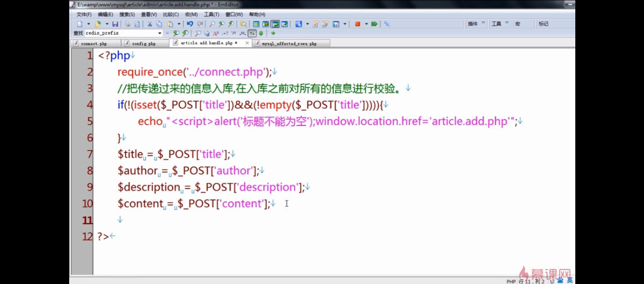Toggle the no-wrap mode icon
Screen dimensions: 644x284
tap(256, 24)
